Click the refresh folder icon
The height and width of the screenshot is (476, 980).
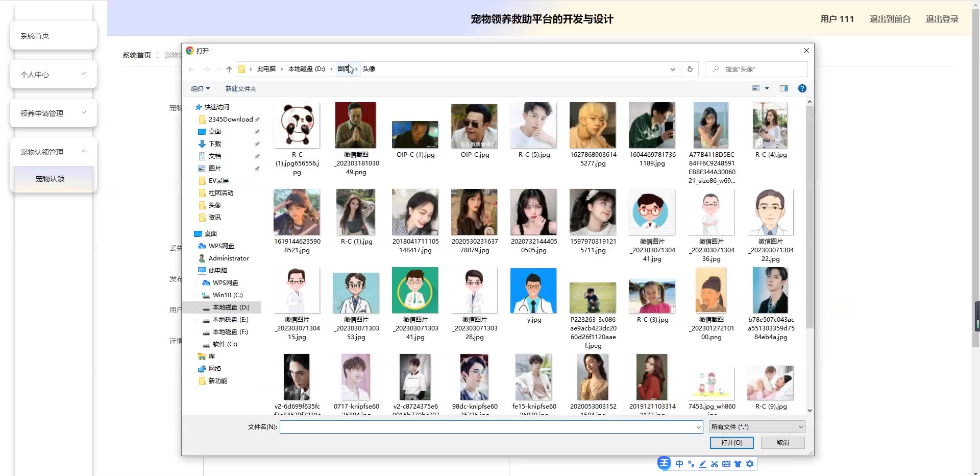690,69
